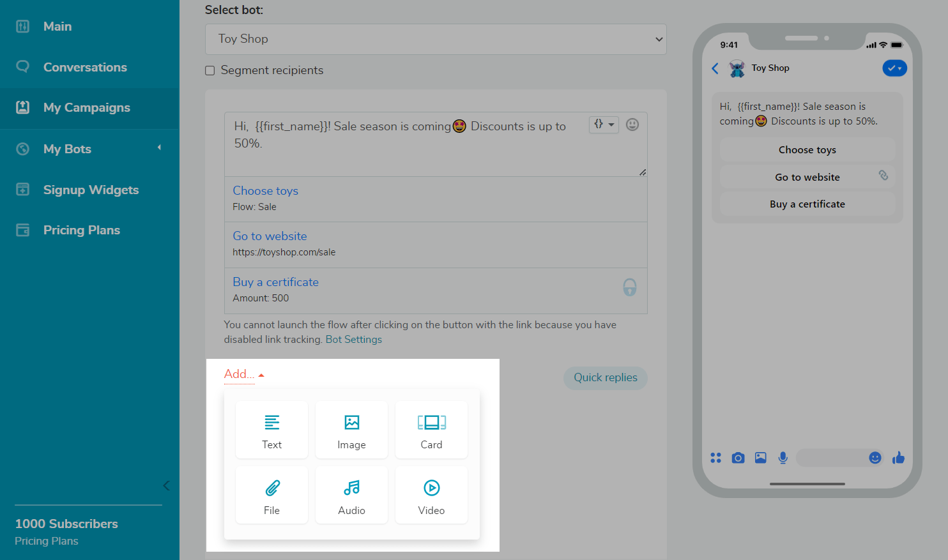The width and height of the screenshot is (948, 560).
Task: Click the Signup Widgets icon
Action: click(23, 190)
